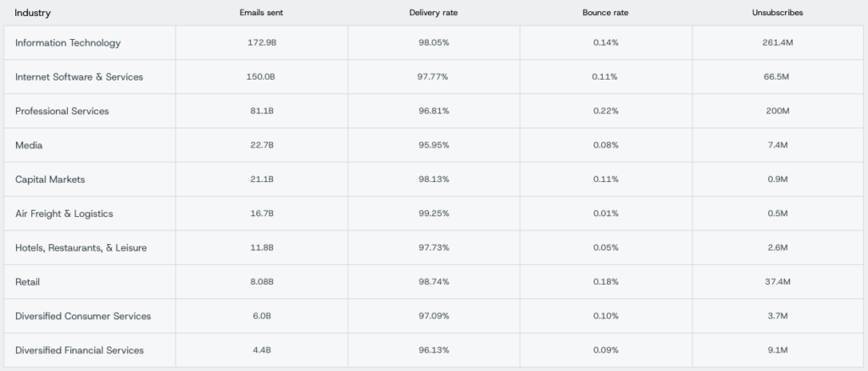This screenshot has height=371, width=868.
Task: Select the Internet Software & Services row
Action: pos(79,77)
